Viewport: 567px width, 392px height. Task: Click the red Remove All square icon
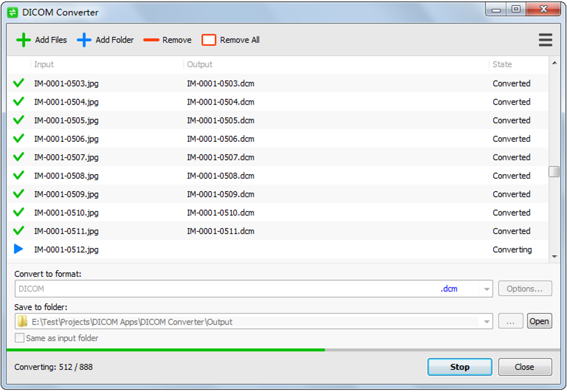(x=208, y=40)
